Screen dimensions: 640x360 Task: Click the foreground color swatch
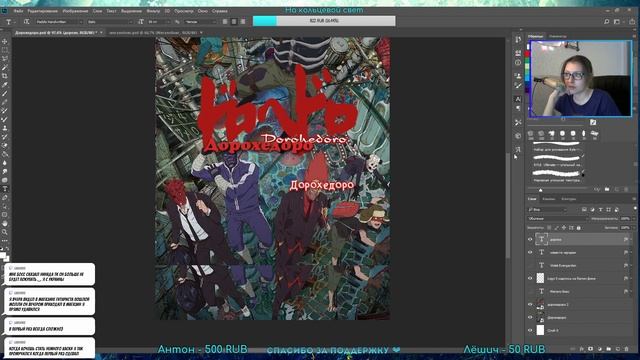click(x=3, y=256)
